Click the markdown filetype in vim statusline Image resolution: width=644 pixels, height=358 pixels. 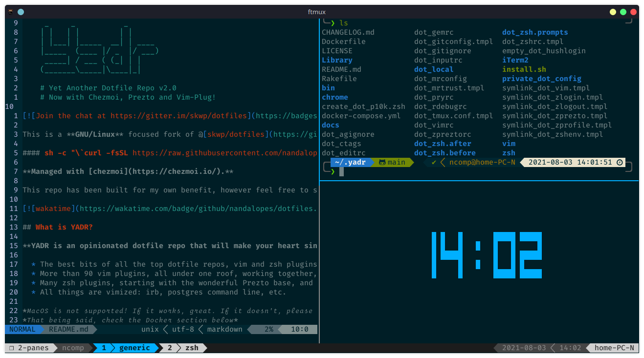pyautogui.click(x=224, y=329)
